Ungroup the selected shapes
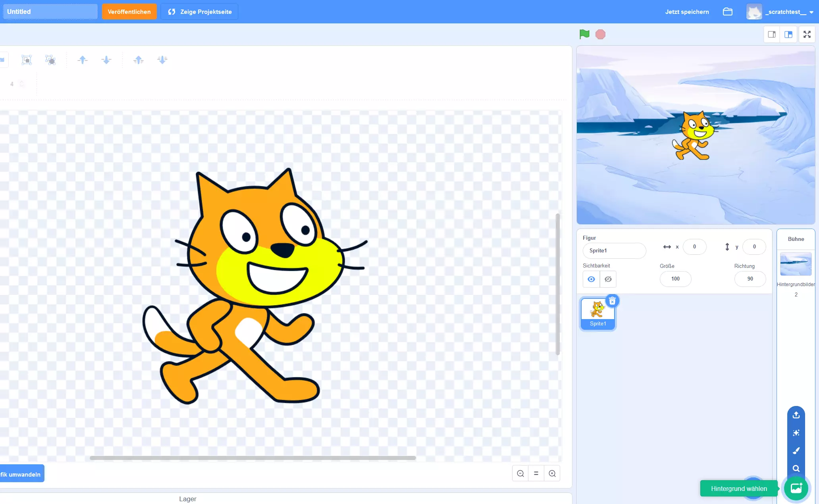Viewport: 819px width, 504px height. pos(50,60)
